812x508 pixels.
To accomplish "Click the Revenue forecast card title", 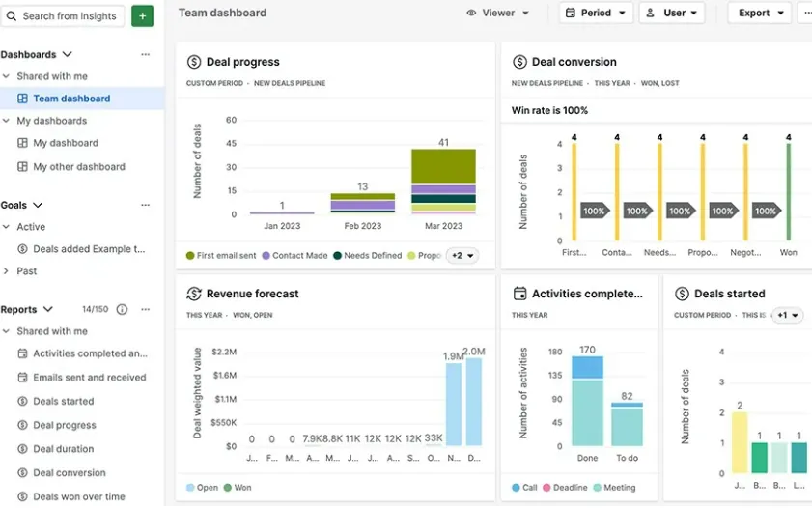I will tap(253, 294).
